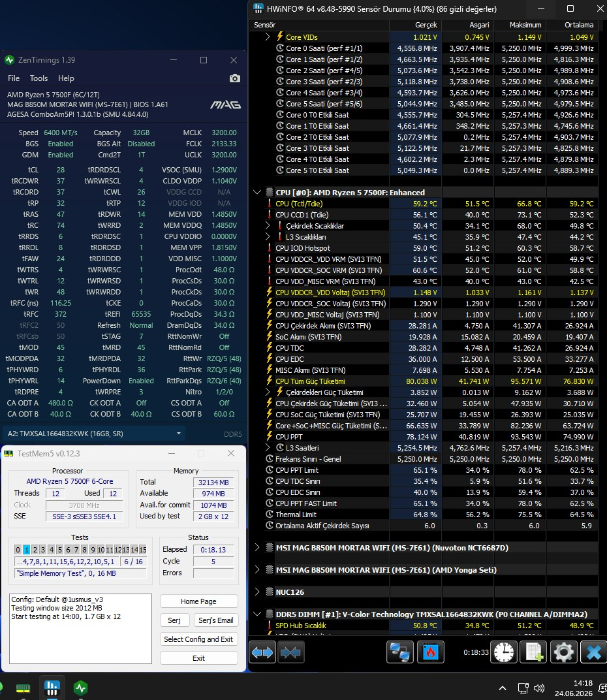The height and width of the screenshot is (700, 607).
Task: Click the Serj button
Action: pos(174,620)
